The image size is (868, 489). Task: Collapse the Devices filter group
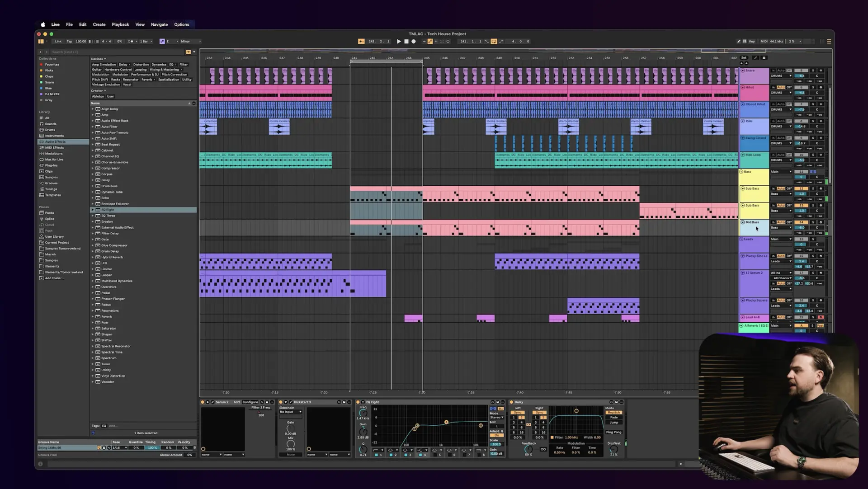(x=99, y=59)
